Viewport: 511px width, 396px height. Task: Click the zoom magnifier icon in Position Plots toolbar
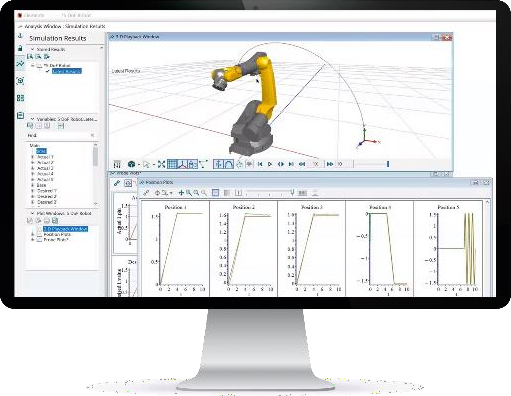click(x=189, y=193)
